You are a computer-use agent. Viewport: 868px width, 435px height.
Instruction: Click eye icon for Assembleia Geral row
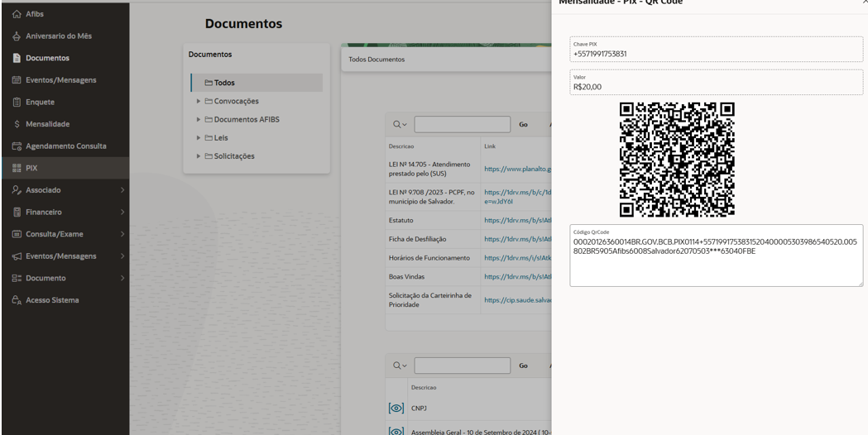tap(396, 431)
